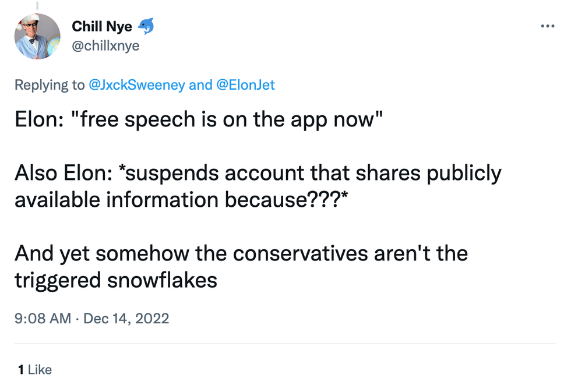
Task: Open the @chillxnye handle link
Action: (105, 45)
